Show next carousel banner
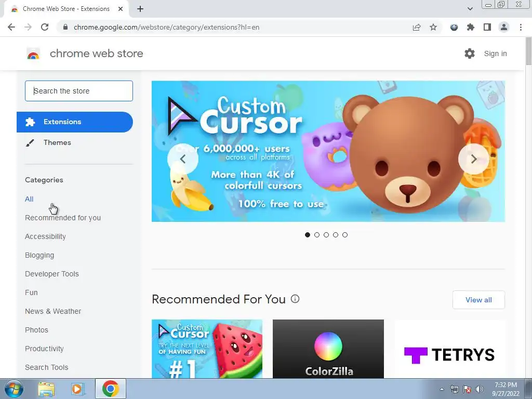 [x=474, y=159]
